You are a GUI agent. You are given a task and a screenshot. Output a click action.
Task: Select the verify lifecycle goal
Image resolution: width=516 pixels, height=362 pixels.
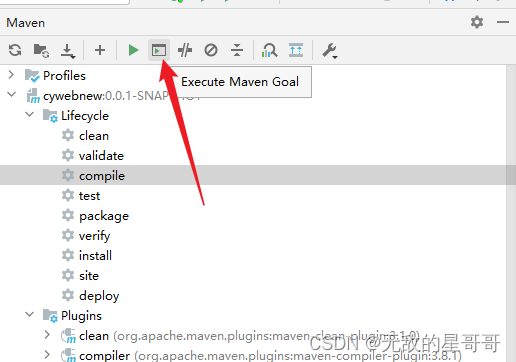click(94, 236)
